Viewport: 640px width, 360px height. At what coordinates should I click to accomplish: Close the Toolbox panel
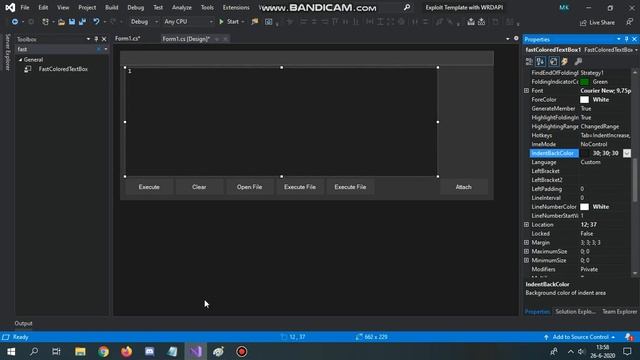(x=104, y=39)
